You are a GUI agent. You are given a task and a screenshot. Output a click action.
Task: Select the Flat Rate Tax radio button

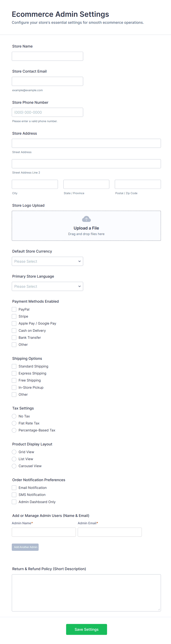point(14,423)
